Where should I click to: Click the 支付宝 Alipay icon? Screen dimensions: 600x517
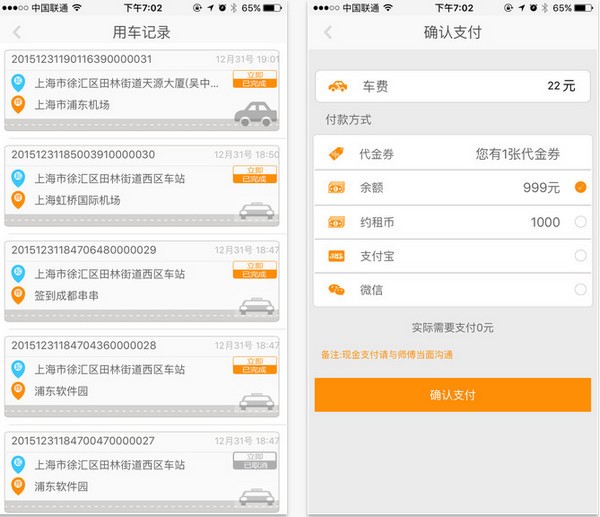coord(336,256)
